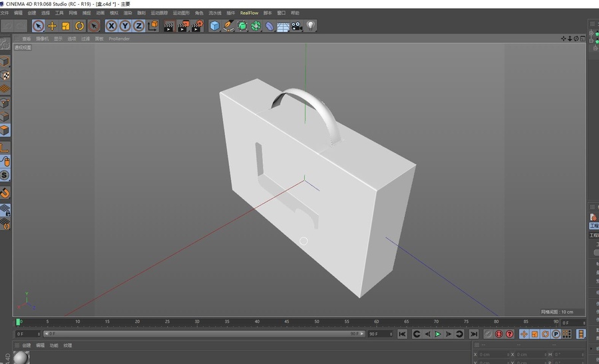Open the 摄像机 viewport menu

(x=42, y=39)
